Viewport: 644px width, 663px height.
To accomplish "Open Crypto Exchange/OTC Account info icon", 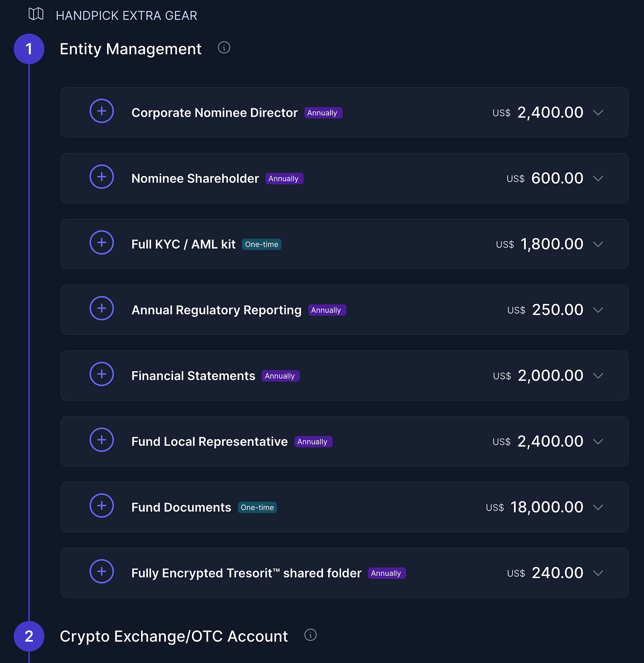I will tap(310, 635).
